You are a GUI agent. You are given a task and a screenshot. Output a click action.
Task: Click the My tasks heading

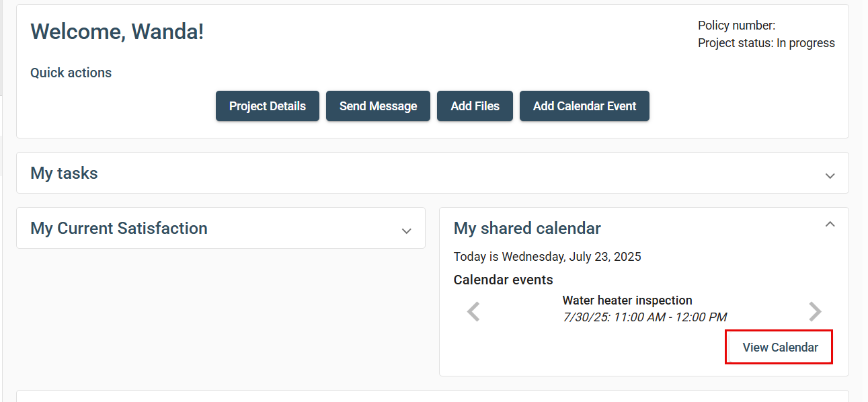coord(64,173)
